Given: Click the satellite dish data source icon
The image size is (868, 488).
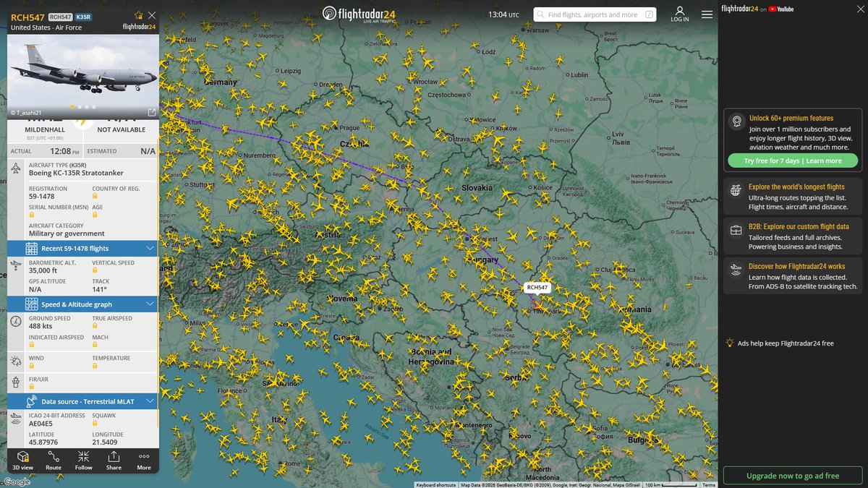Looking at the screenshot, I should tap(32, 401).
